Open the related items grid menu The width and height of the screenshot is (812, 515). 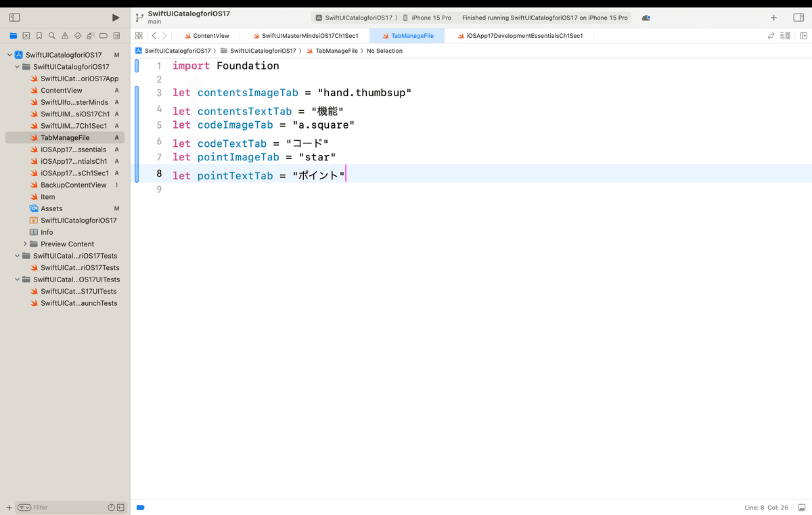coord(139,36)
